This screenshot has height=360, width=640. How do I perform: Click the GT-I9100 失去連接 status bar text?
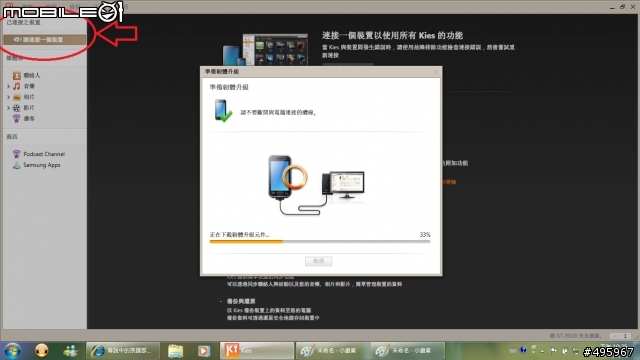click(x=576, y=336)
